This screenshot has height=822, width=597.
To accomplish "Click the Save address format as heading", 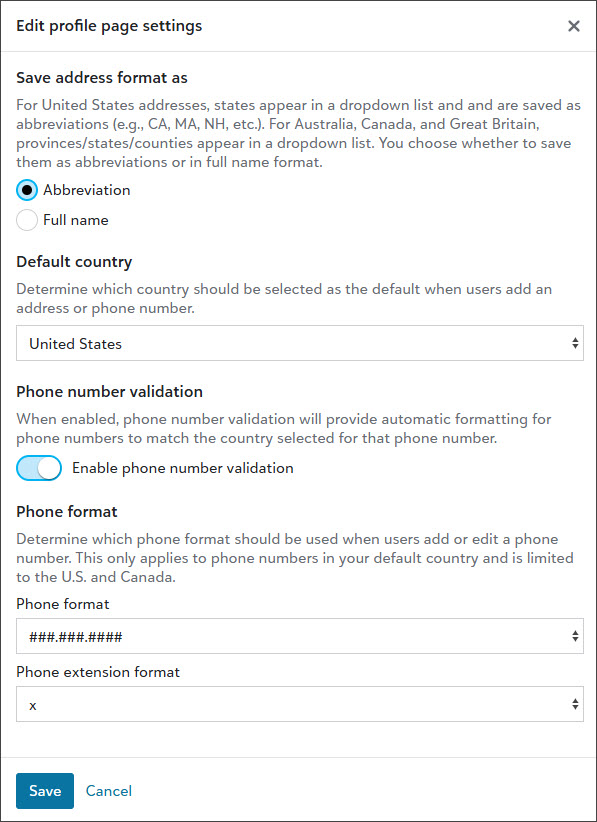I will pos(101,77).
